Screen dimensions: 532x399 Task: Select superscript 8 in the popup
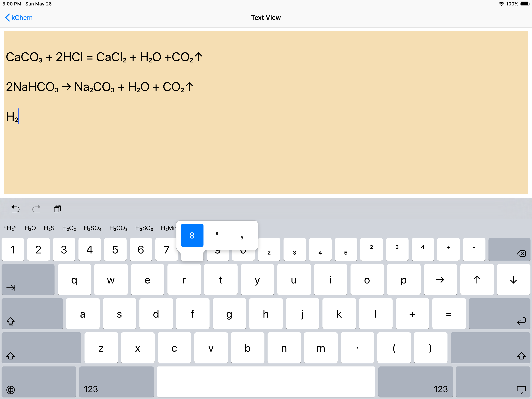217,233
